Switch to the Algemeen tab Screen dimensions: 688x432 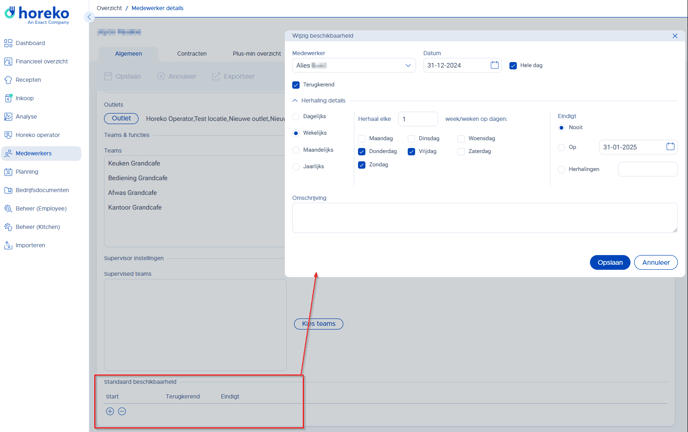(x=128, y=54)
